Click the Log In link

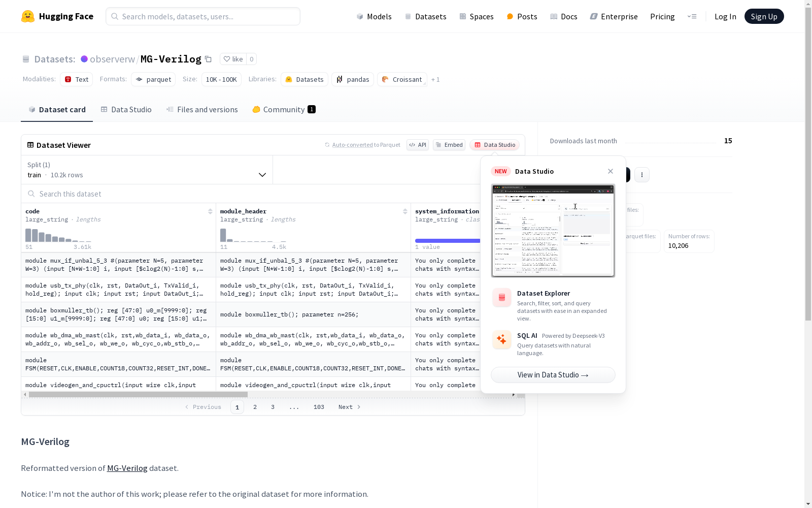pos(725,16)
